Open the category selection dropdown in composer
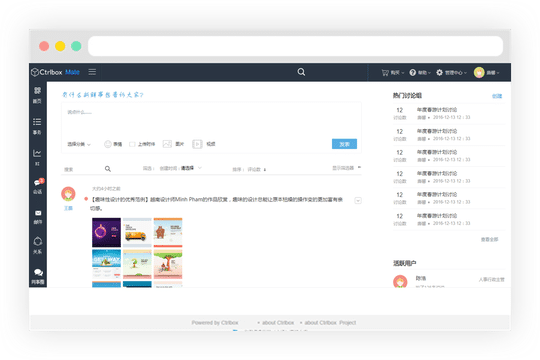The width and height of the screenshot is (540, 360). coord(79,144)
